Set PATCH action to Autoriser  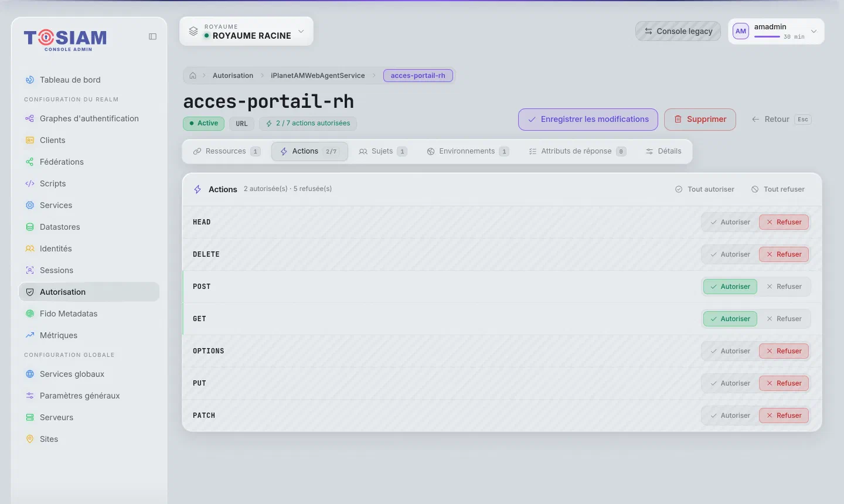tap(730, 416)
